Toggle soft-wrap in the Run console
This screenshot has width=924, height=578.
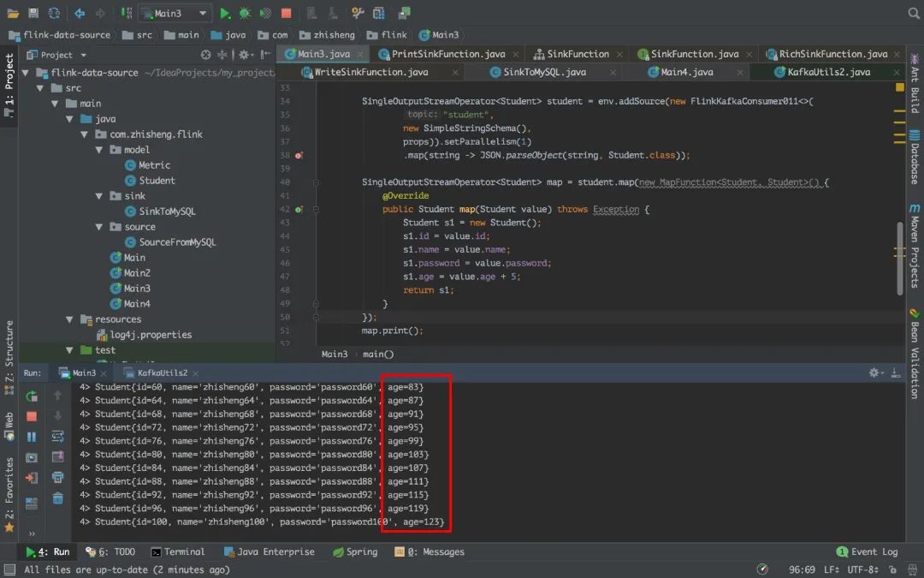coord(57,437)
